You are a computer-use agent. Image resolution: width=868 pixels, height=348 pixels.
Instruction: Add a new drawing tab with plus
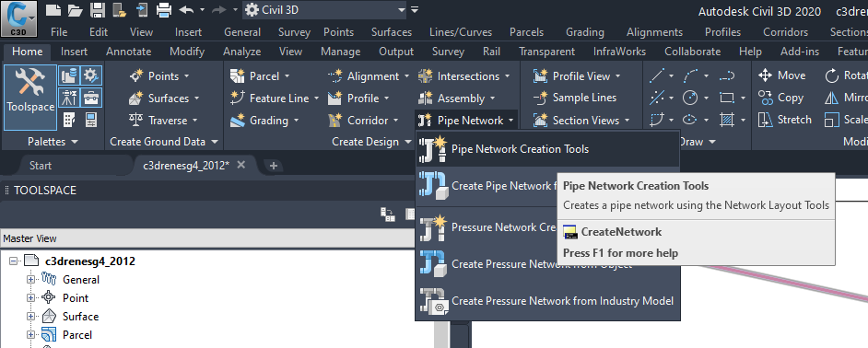tap(274, 166)
